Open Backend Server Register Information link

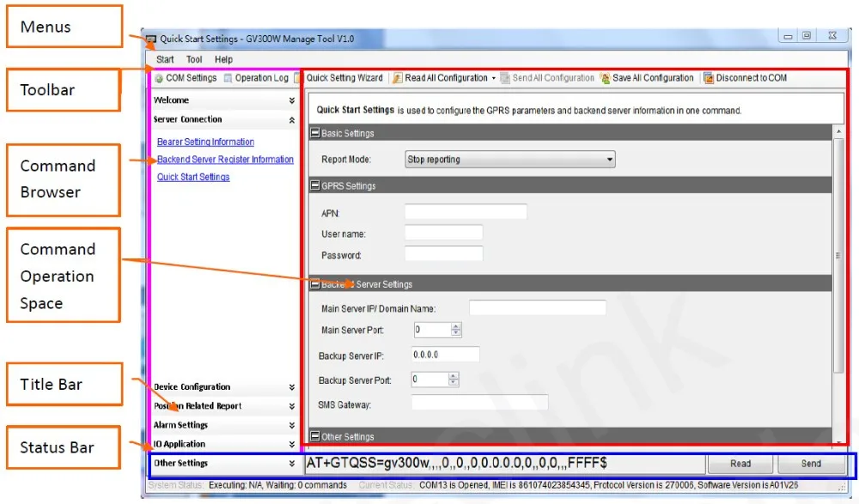click(225, 160)
